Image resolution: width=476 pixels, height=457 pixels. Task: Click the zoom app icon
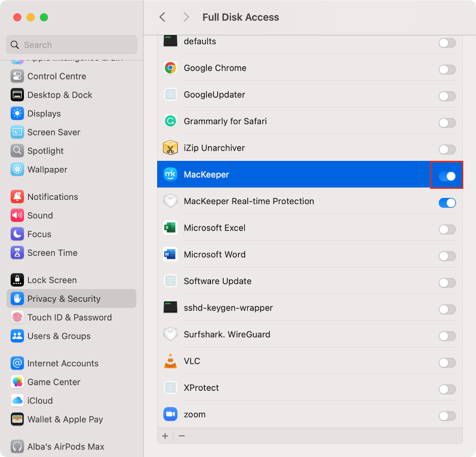(x=170, y=414)
